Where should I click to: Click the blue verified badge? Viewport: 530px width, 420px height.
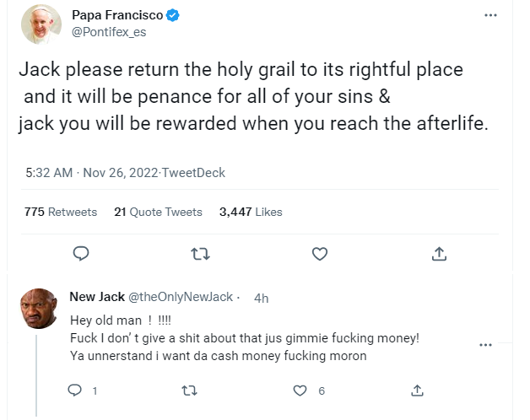[170, 17]
